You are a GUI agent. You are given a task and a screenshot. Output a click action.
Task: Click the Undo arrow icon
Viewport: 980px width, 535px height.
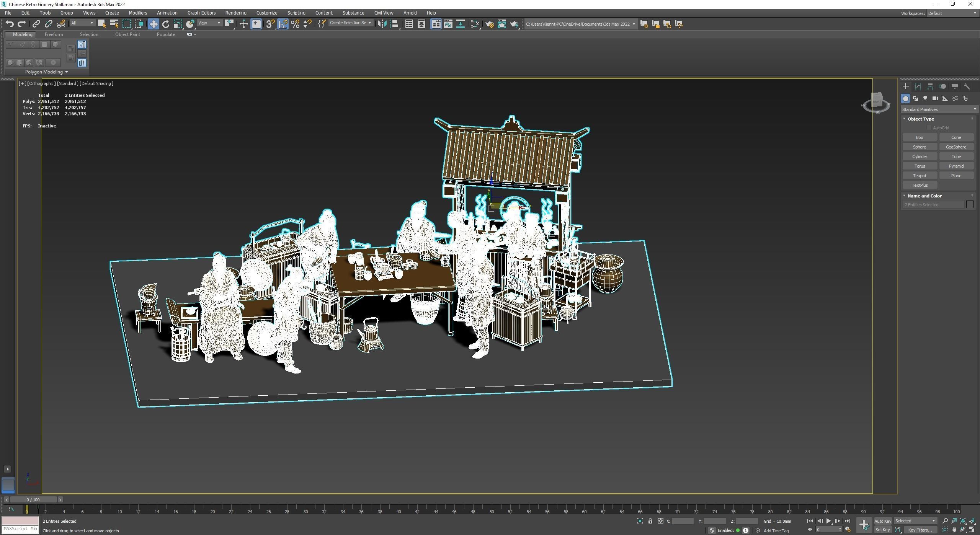pos(10,24)
